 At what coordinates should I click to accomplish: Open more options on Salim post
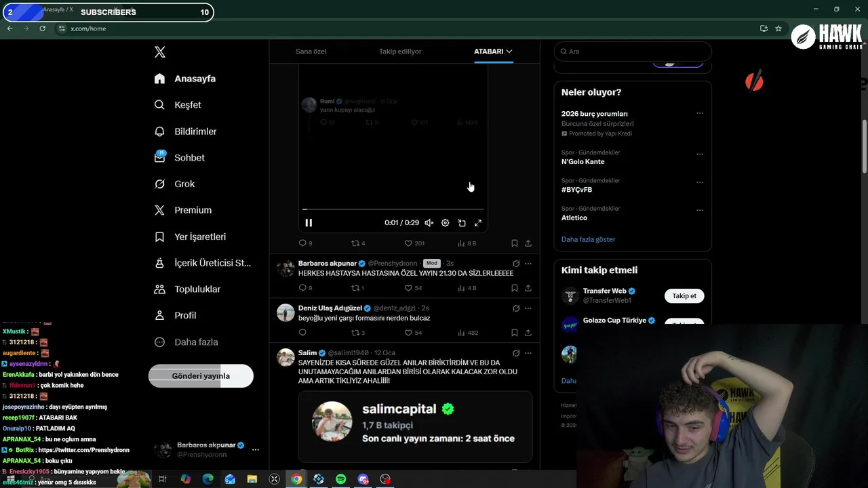[x=528, y=353]
